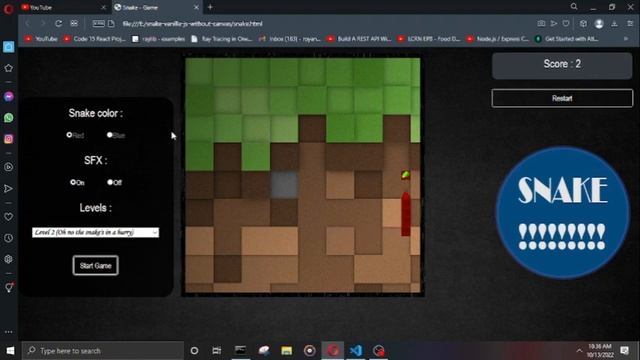Screen dimensions: 640x360
Task: Click the browser forward arrow
Action: [42, 23]
